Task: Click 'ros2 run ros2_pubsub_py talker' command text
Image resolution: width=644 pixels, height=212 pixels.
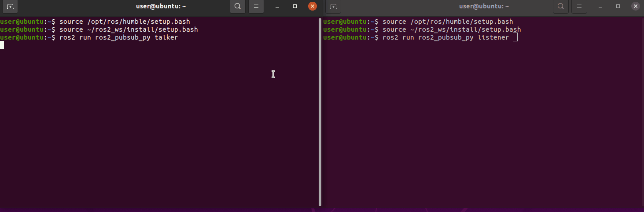Action: pos(118,38)
